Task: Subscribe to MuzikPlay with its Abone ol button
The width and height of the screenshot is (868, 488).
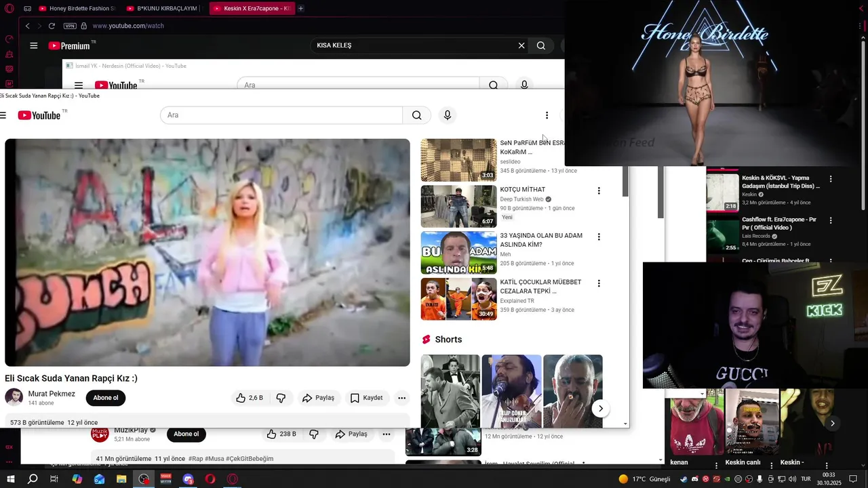Action: coord(186,434)
